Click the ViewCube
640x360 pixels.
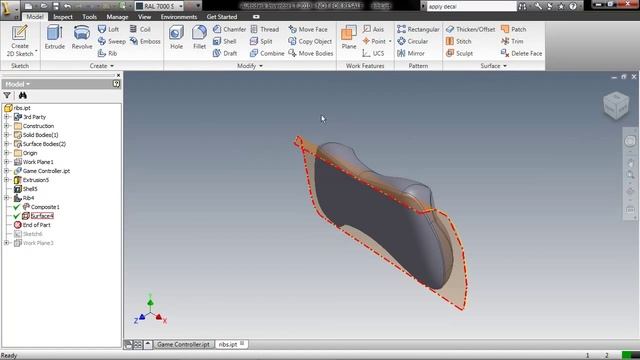(x=616, y=106)
